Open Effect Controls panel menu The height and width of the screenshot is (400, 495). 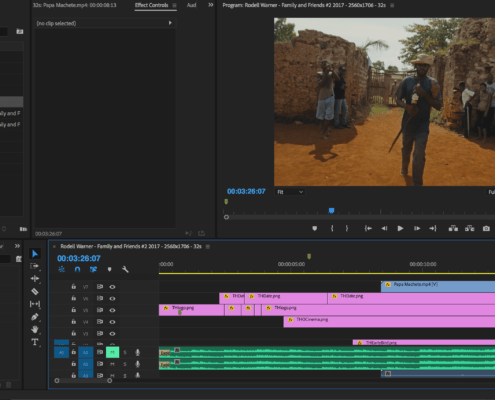pos(174,5)
